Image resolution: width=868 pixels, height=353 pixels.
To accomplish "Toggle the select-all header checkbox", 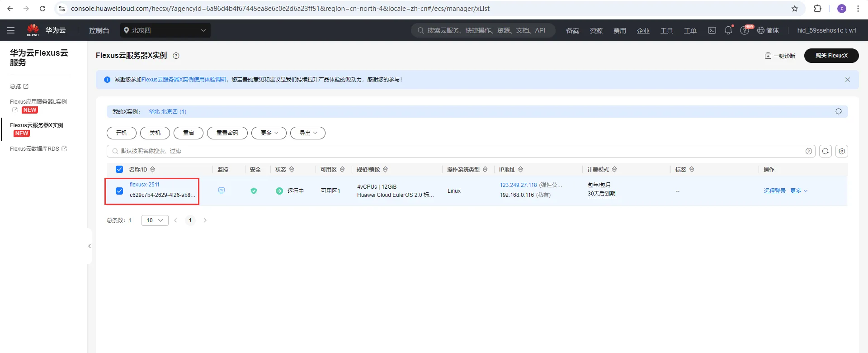I will [119, 169].
